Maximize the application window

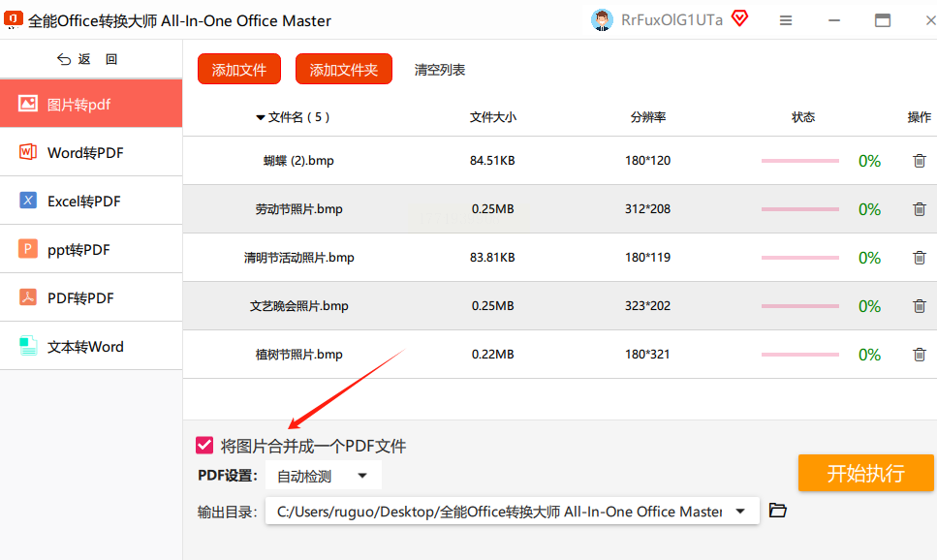pos(883,20)
